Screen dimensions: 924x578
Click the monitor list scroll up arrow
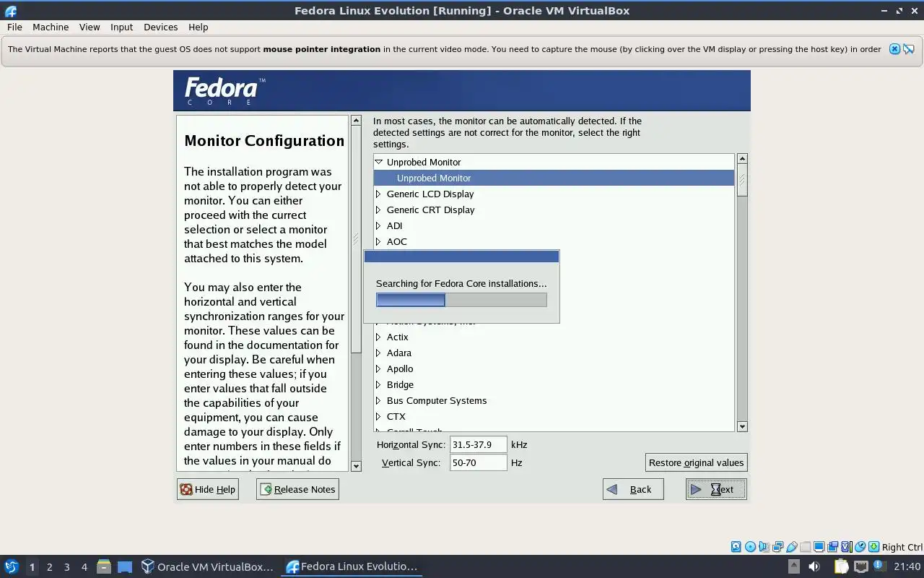pos(742,158)
